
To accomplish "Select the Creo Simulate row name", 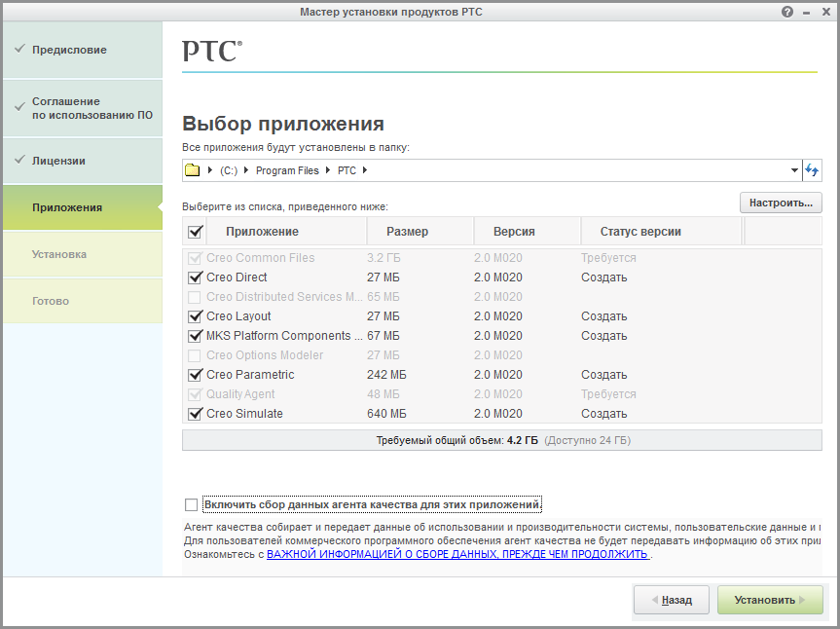I will point(245,414).
